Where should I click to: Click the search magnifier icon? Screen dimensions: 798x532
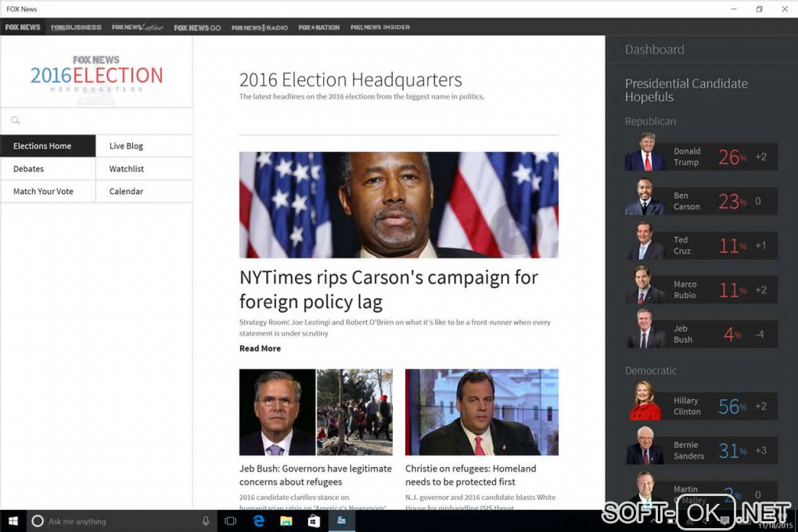(x=16, y=120)
